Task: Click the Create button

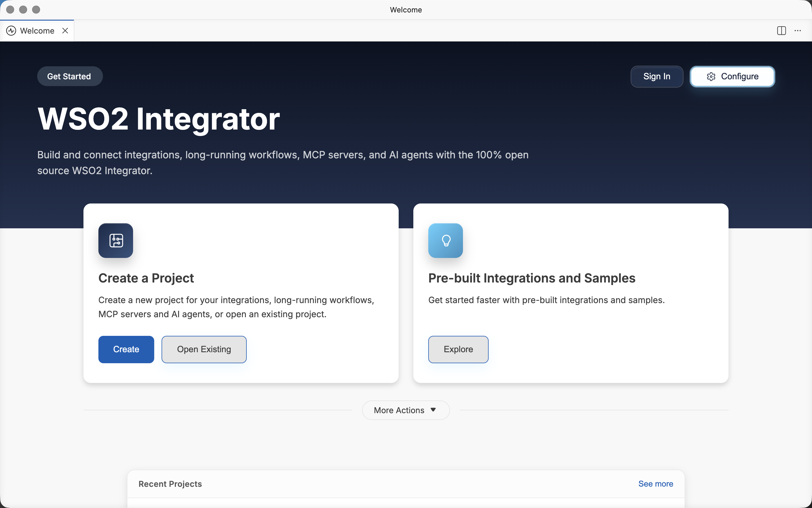Action: click(x=126, y=349)
